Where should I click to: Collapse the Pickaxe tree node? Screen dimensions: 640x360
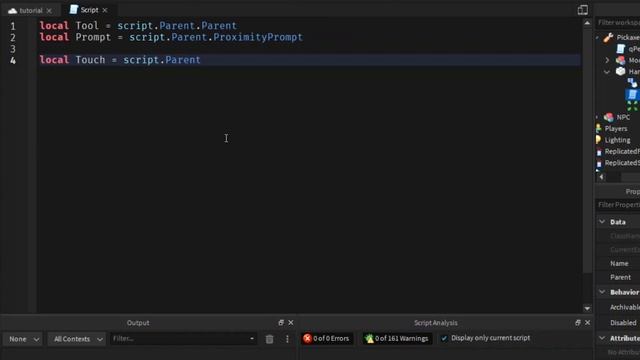pos(598,38)
